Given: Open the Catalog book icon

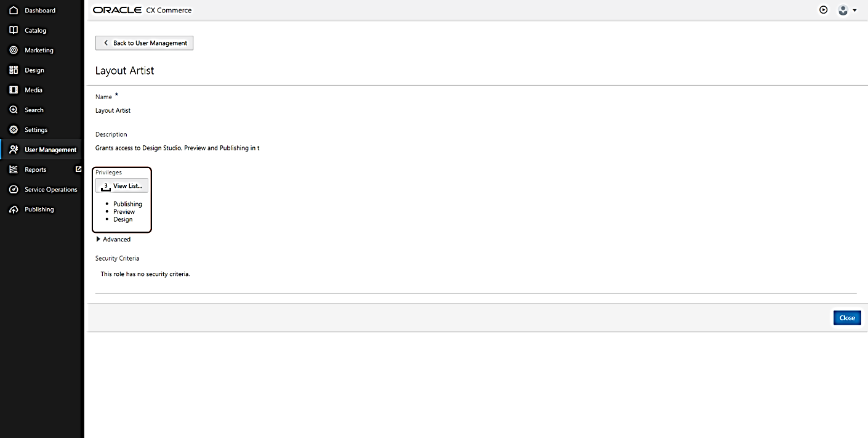Looking at the screenshot, I should [14, 30].
